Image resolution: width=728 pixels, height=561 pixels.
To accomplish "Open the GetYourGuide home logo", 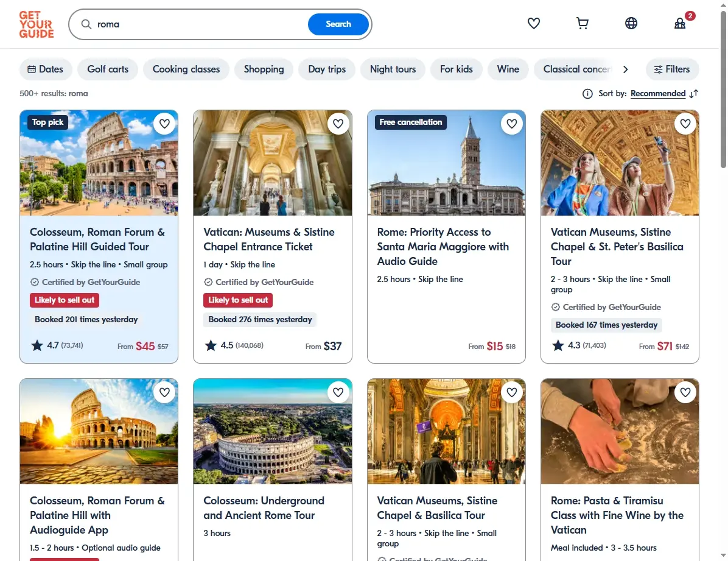I will point(36,24).
